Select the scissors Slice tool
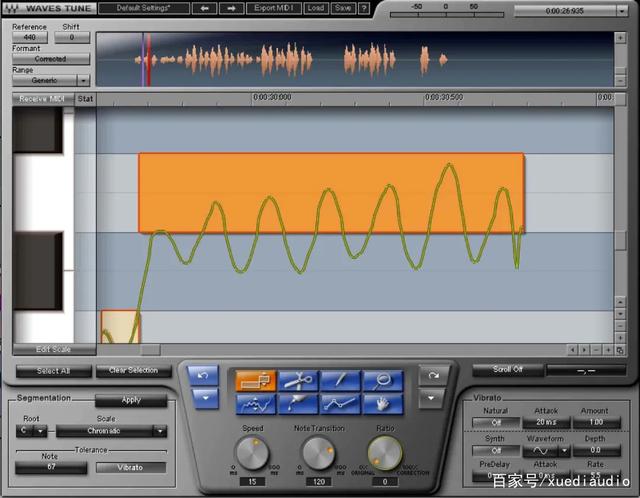The width and height of the screenshot is (640, 498). tap(298, 380)
